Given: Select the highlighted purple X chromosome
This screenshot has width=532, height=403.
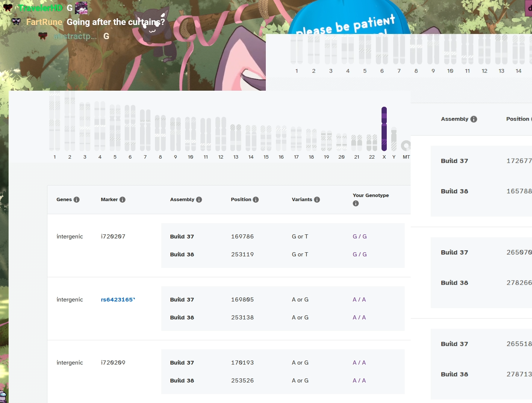Looking at the screenshot, I should tap(384, 129).
